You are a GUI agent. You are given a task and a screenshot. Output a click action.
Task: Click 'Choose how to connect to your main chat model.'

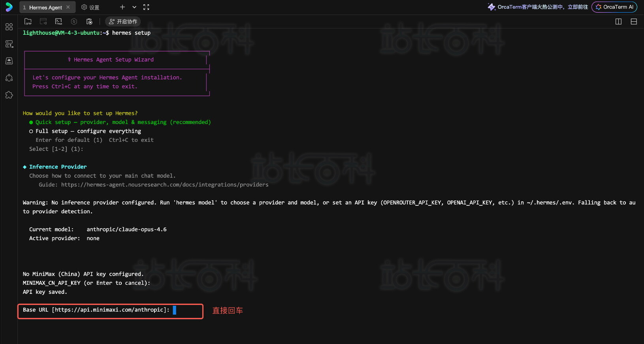tap(102, 176)
